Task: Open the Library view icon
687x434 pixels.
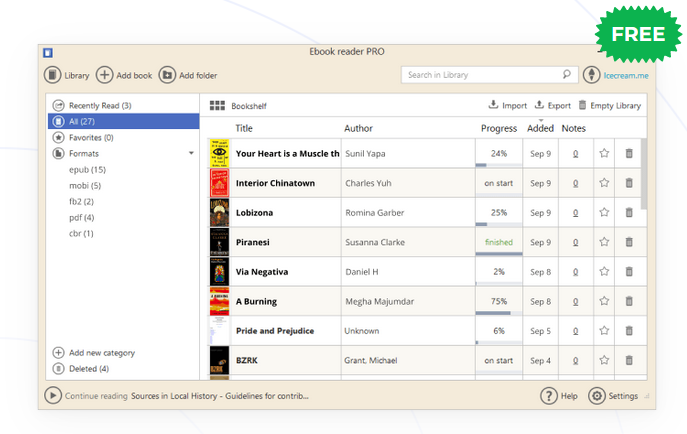Action: point(53,75)
